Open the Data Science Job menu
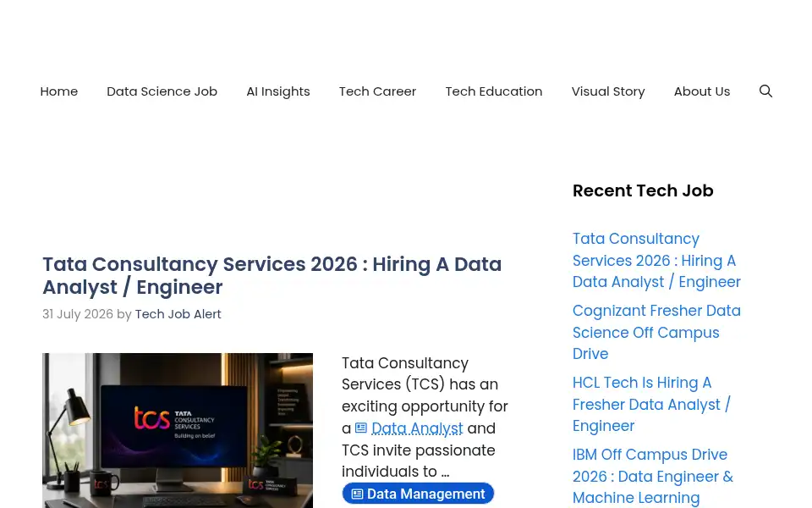Image resolution: width=812 pixels, height=508 pixels. pos(162,91)
